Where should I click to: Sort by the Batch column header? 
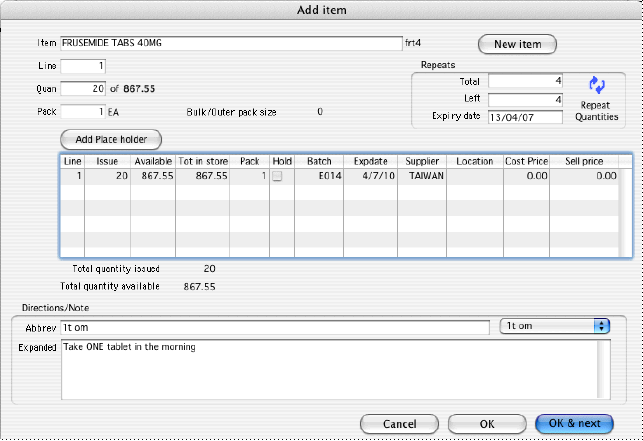(318, 160)
